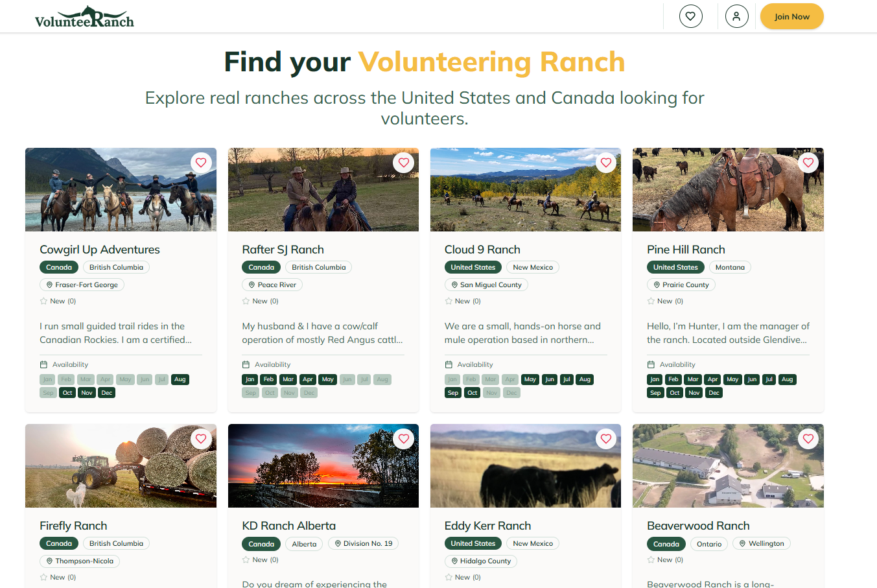The image size is (877, 588).
Task: Click the Thompson-Nicola location tag
Action: (x=80, y=561)
